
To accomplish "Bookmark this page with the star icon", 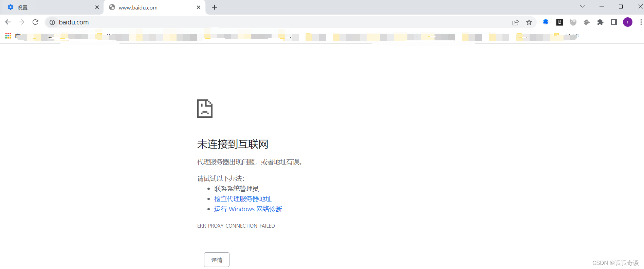I will (x=529, y=22).
